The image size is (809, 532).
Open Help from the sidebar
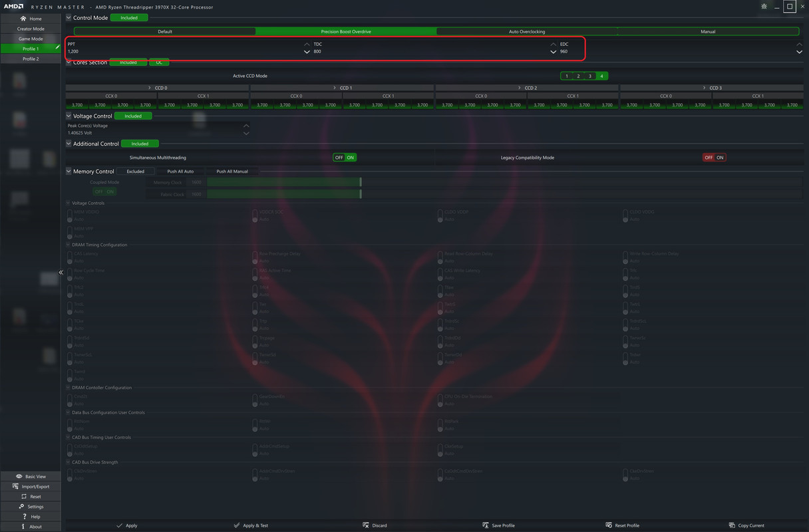pos(31,516)
